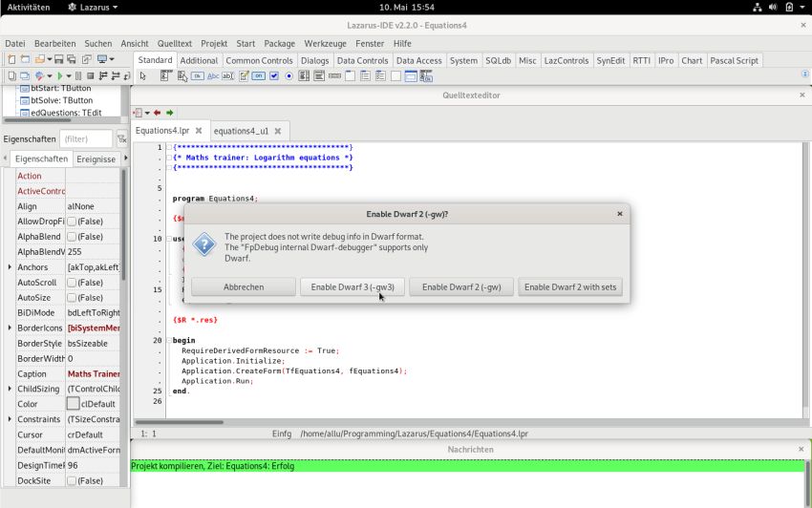
Task: Click the desktop monitor toolbar icon
Action: 102,59
